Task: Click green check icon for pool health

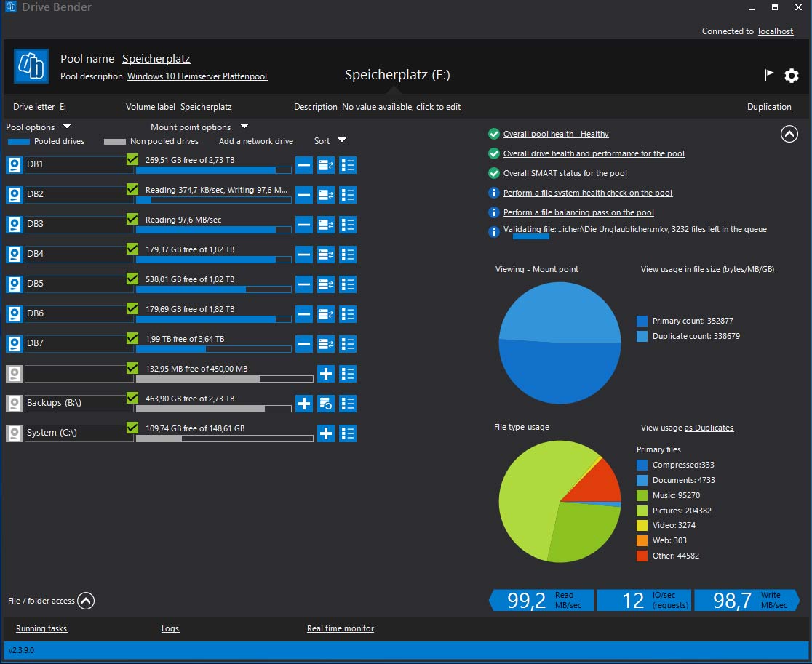Action: coord(494,134)
